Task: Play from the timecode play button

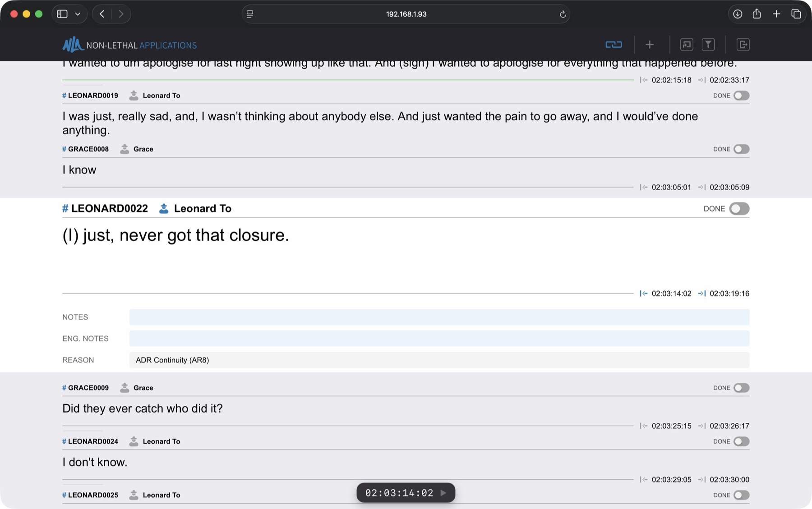Action: pyautogui.click(x=443, y=493)
